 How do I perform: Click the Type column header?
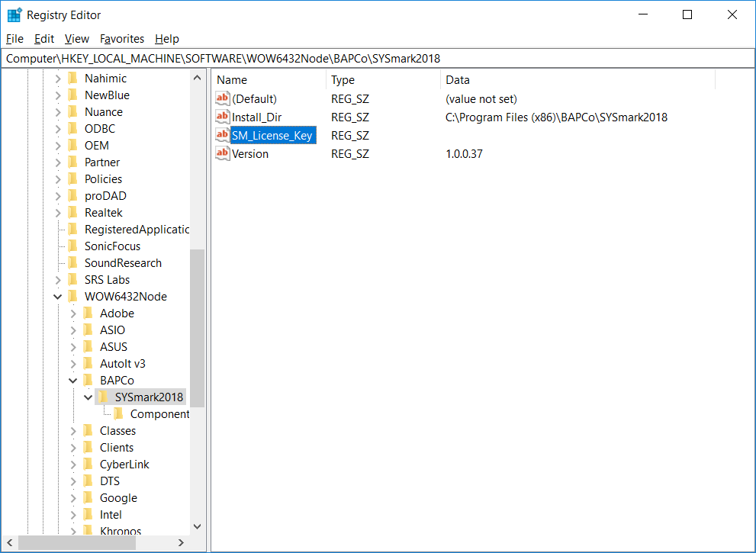click(x=383, y=80)
